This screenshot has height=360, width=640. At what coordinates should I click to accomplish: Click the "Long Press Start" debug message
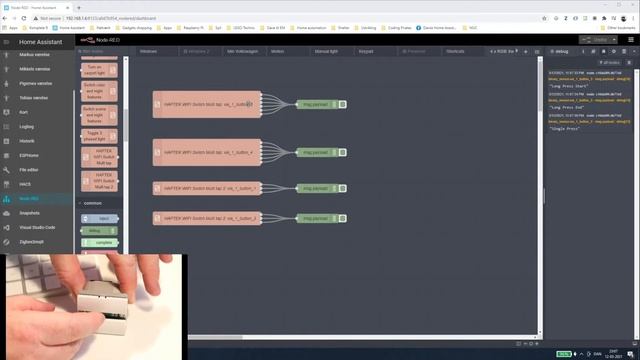tap(569, 86)
